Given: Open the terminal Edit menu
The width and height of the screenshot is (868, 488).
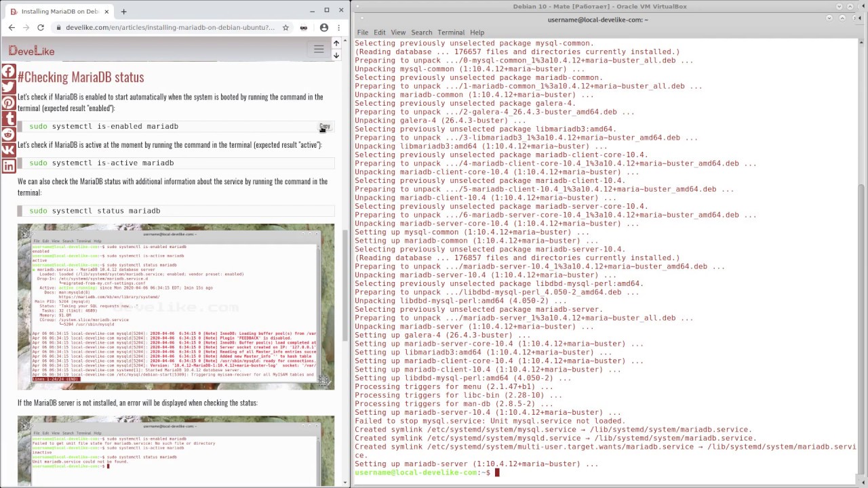Looking at the screenshot, I should tap(379, 33).
